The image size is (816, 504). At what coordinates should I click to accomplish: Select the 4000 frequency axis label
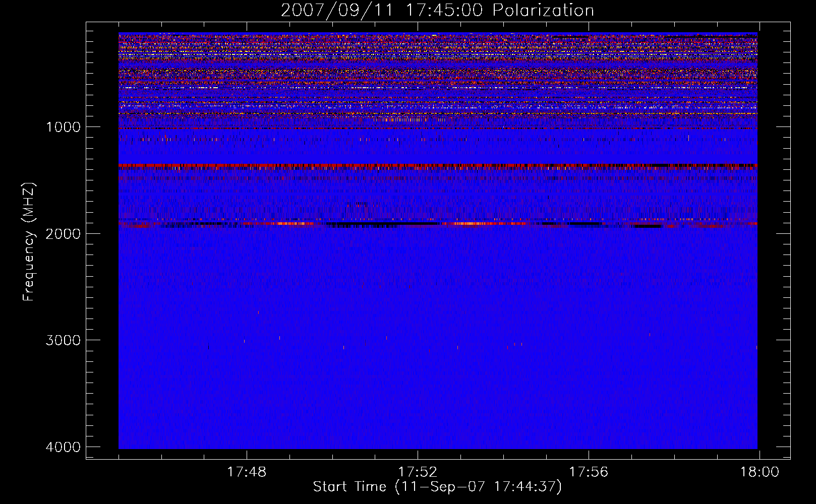(x=63, y=447)
